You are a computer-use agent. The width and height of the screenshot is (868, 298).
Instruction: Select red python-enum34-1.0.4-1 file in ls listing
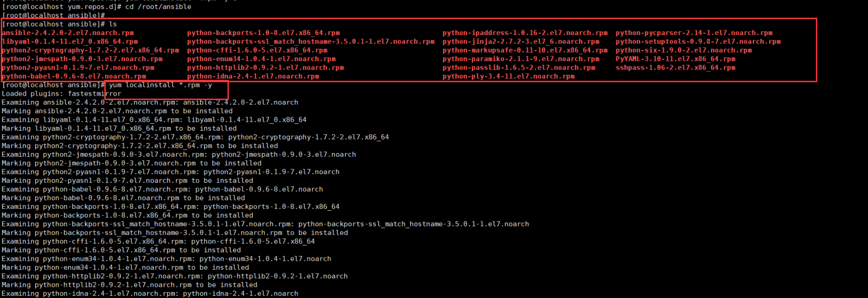pyautogui.click(x=262, y=59)
